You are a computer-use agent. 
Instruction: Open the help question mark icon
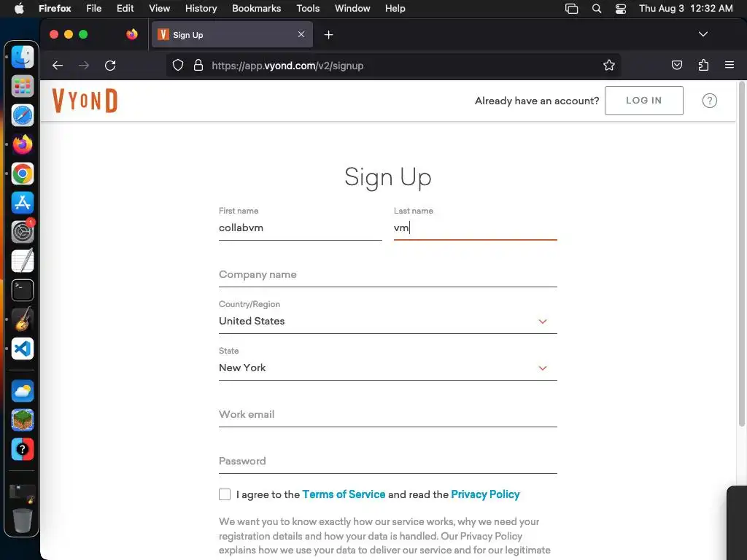pos(709,101)
